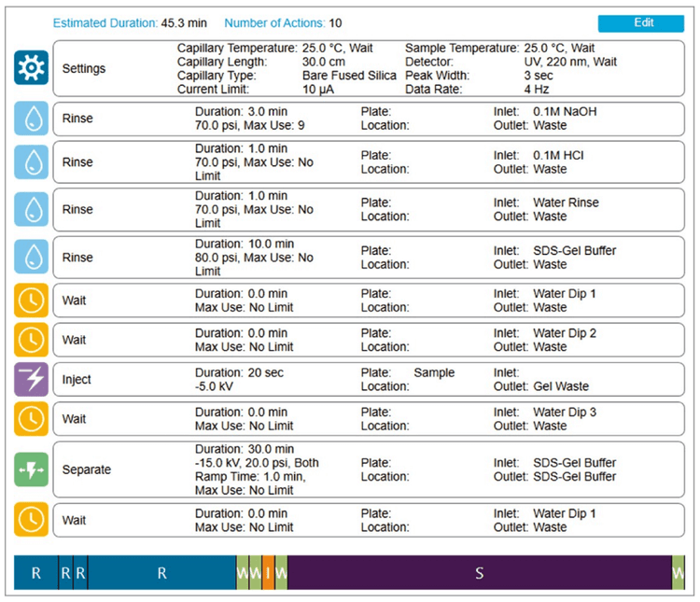The image size is (700, 602).
Task: Select the 10.0 min SDS-Gel Buffer rinse row
Action: tap(369, 258)
